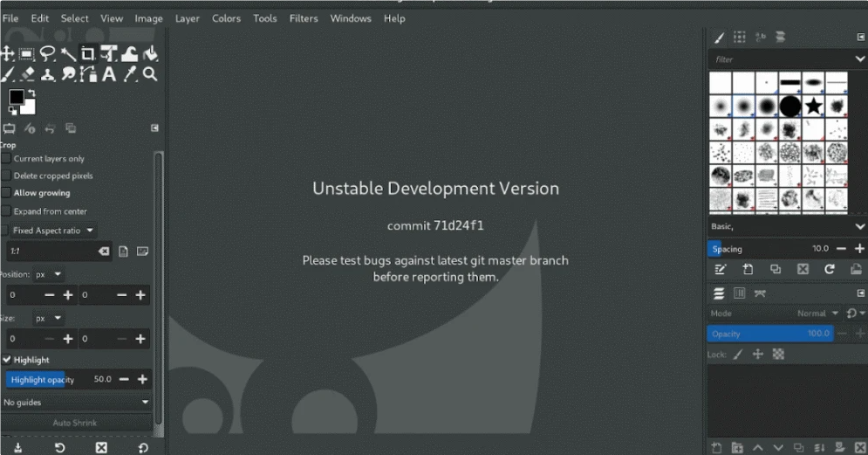Select the Rectangle Select tool
The image size is (868, 455).
click(x=26, y=54)
